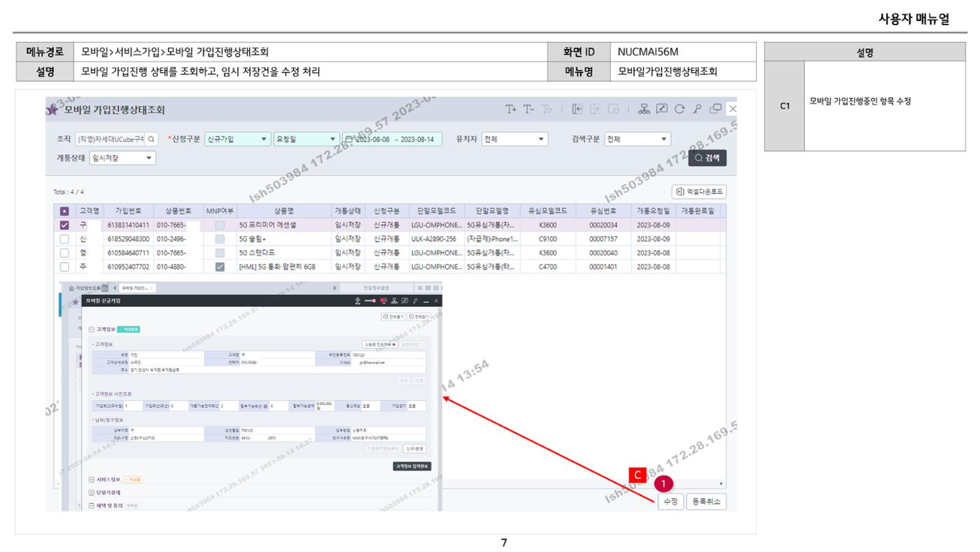This screenshot has height=552, width=980.
Task: Check the row for 가입번호 610952407702
Action: [64, 267]
